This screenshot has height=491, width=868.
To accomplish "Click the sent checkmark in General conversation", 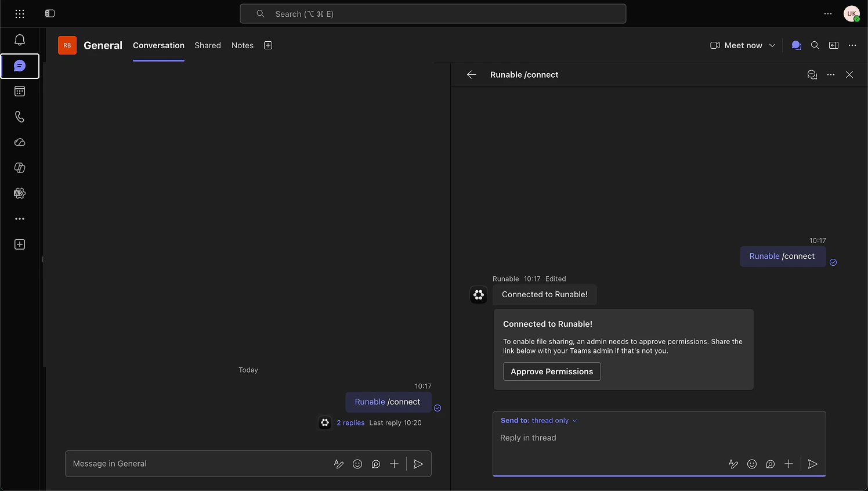I will [437, 408].
